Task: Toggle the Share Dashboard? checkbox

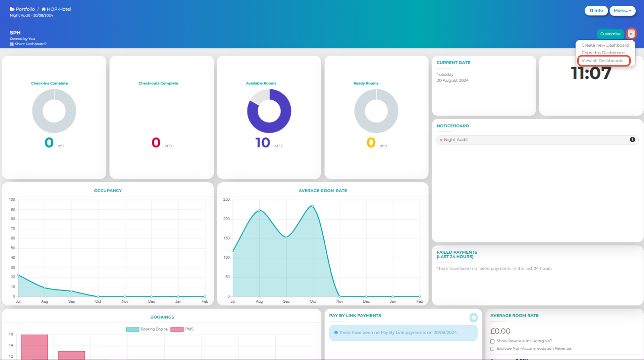Action: (x=12, y=44)
